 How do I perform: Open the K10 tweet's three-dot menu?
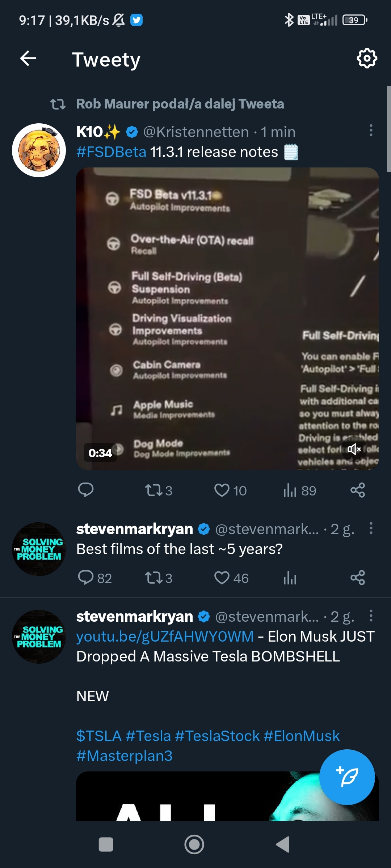tap(371, 131)
